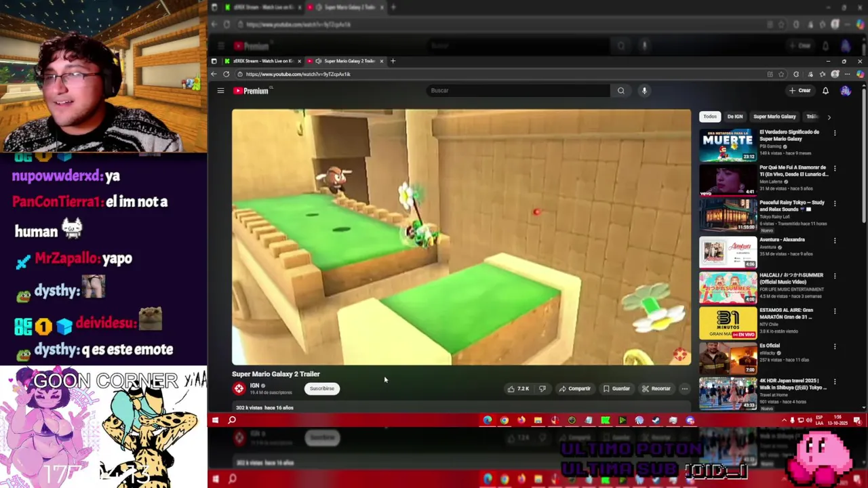Open browser settings three-dot menu
The image size is (868, 488).
(848, 74)
